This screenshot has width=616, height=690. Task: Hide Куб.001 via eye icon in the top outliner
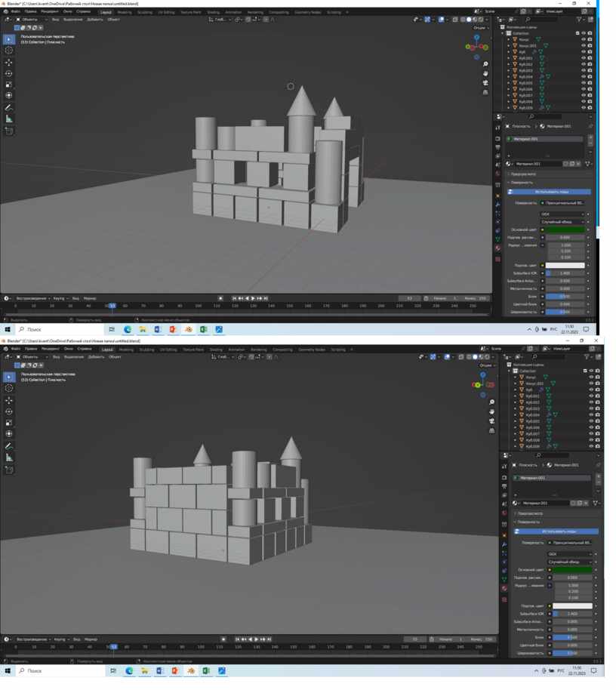[x=583, y=58]
